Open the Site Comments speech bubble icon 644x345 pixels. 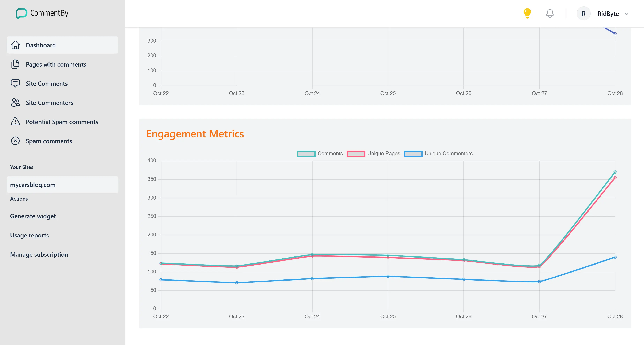[15, 83]
